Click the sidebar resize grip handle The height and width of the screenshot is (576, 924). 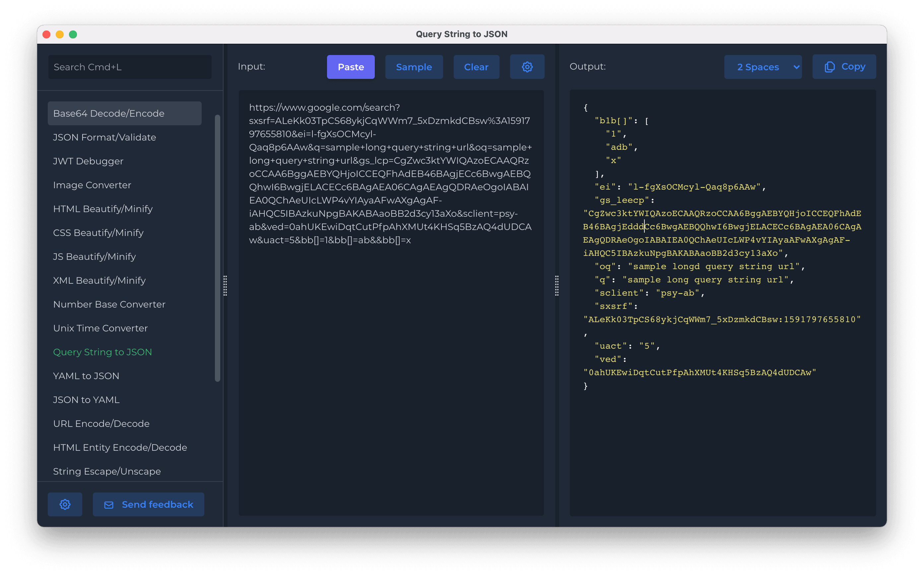point(225,285)
